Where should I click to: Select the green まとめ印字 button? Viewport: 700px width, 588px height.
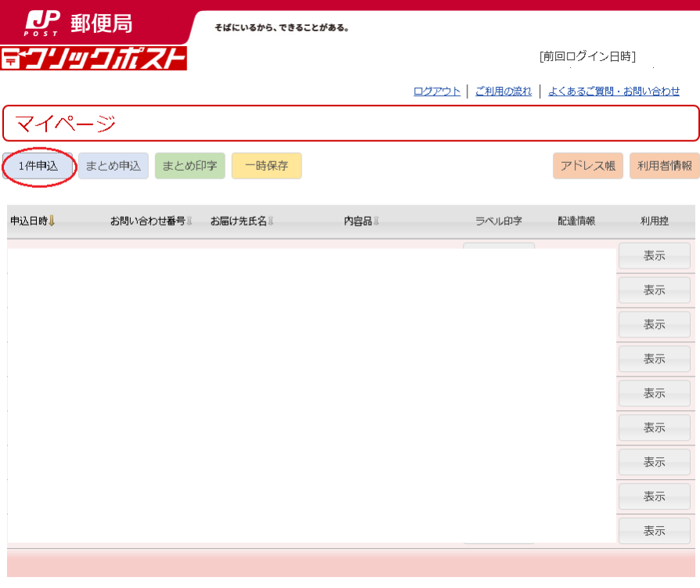pos(190,166)
